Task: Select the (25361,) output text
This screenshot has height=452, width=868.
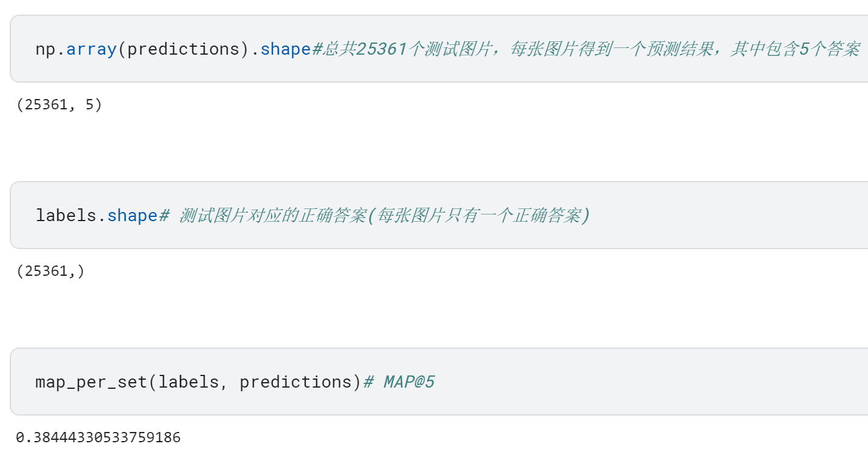Action: click(50, 270)
